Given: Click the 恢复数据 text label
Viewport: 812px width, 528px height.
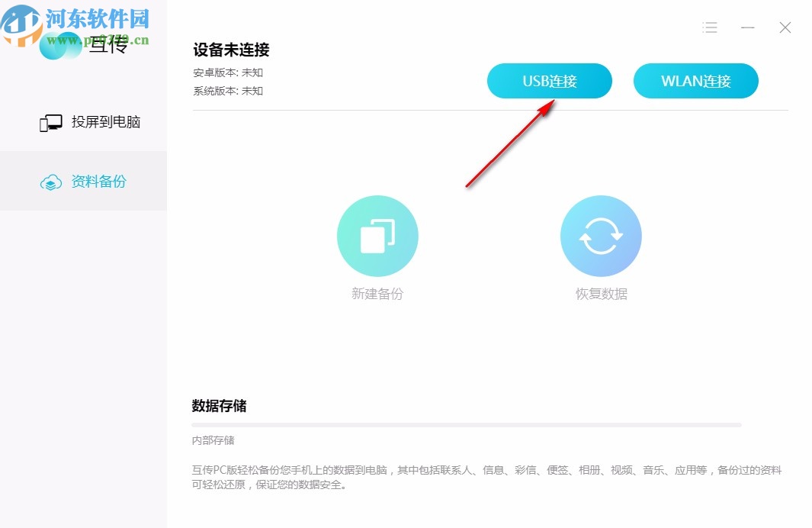Looking at the screenshot, I should click(601, 293).
